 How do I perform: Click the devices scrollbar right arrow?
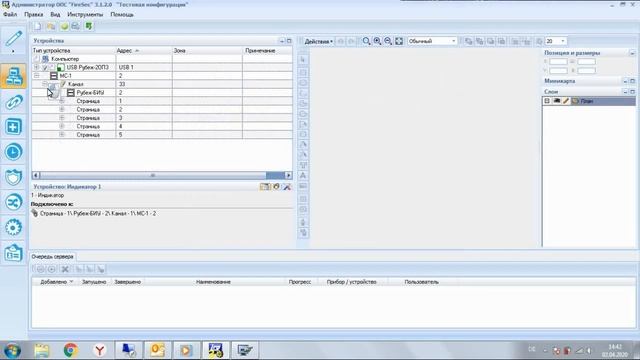click(x=289, y=176)
